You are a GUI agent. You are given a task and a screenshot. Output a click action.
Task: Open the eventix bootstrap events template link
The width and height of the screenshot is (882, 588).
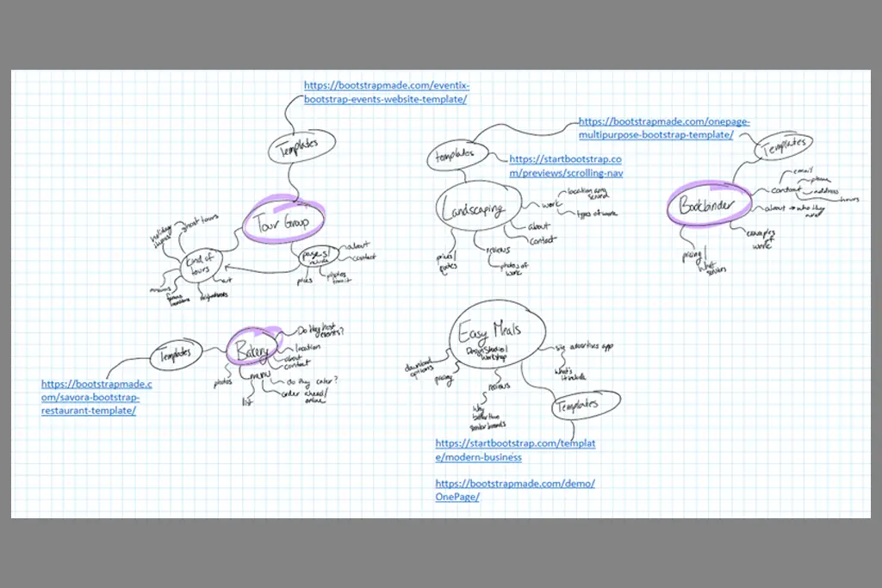(x=387, y=92)
